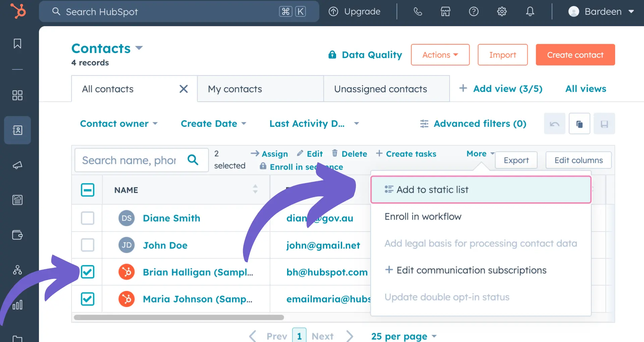This screenshot has height=342, width=644.
Task: Open the Marketplace storefront icon
Action: pyautogui.click(x=445, y=11)
